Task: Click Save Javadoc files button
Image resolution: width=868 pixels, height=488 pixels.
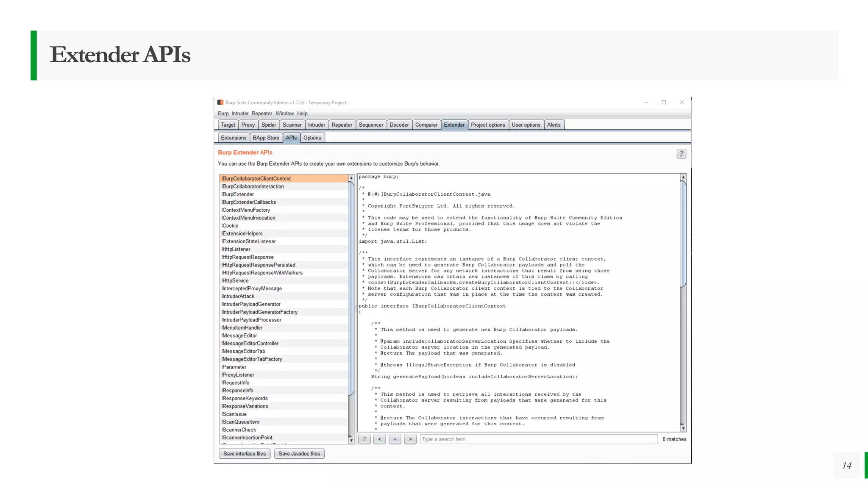Action: (x=299, y=454)
